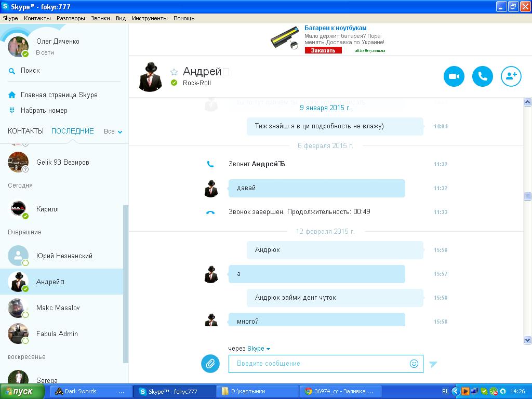Screen dimensions: 532x399
Task: Send message with paper plane icon
Action: click(433, 364)
